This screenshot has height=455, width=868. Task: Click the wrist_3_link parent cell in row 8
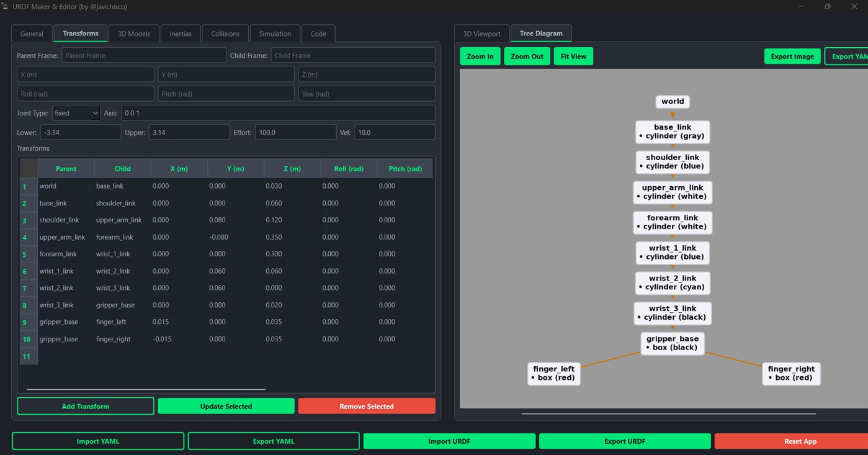(x=66, y=305)
